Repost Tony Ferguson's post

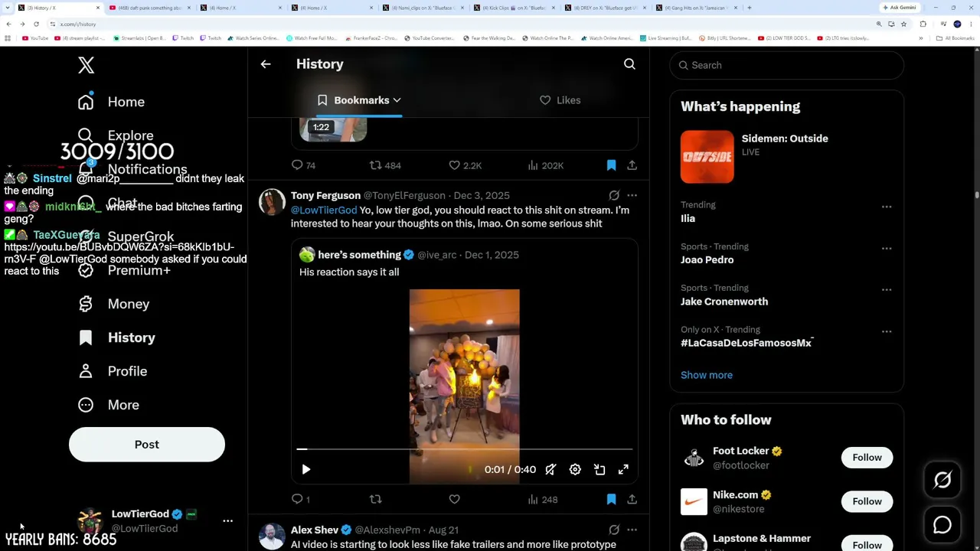pos(375,499)
